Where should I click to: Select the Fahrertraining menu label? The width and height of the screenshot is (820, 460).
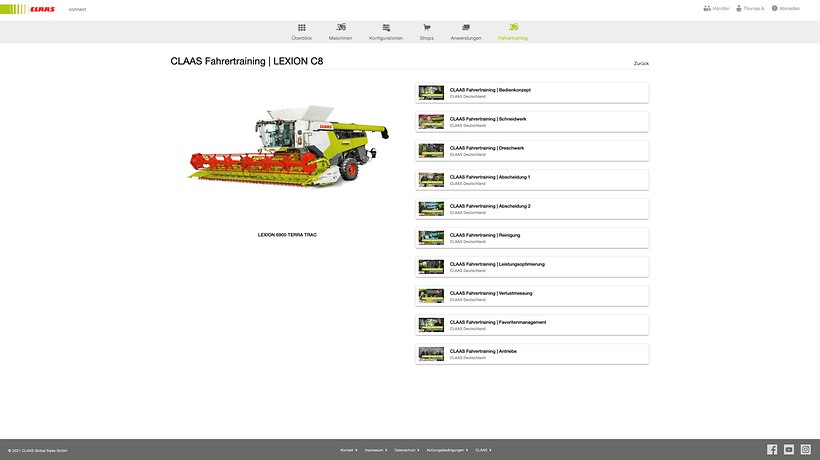click(513, 38)
